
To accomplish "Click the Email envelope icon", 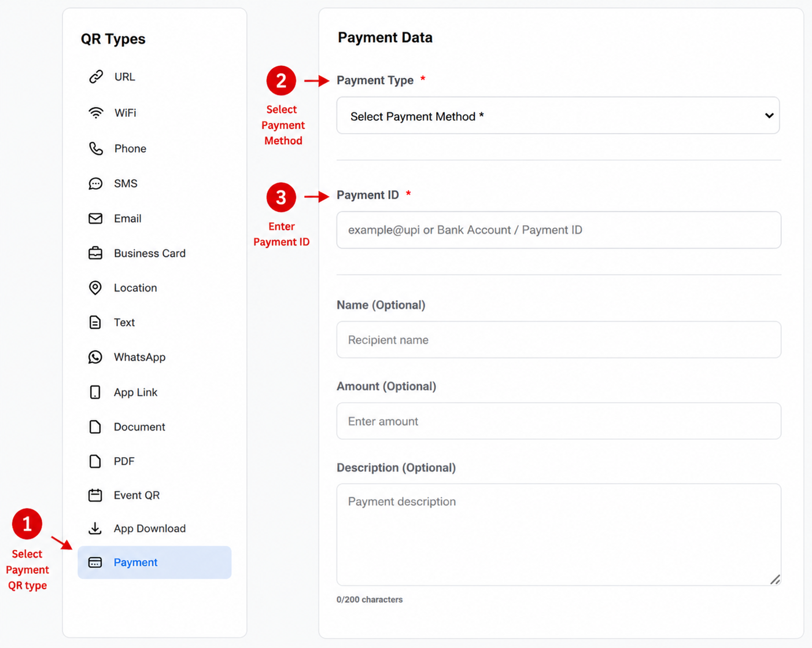I will [95, 218].
